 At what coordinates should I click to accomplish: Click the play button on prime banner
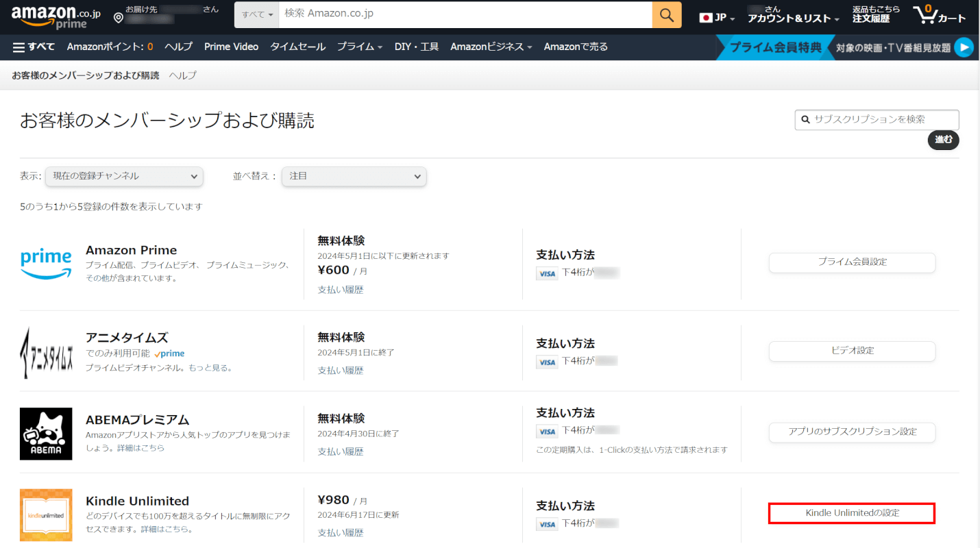pyautogui.click(x=964, y=47)
